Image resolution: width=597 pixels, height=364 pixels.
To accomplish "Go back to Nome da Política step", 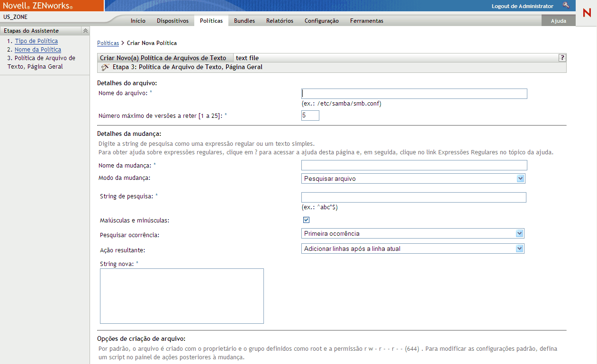I will [38, 50].
